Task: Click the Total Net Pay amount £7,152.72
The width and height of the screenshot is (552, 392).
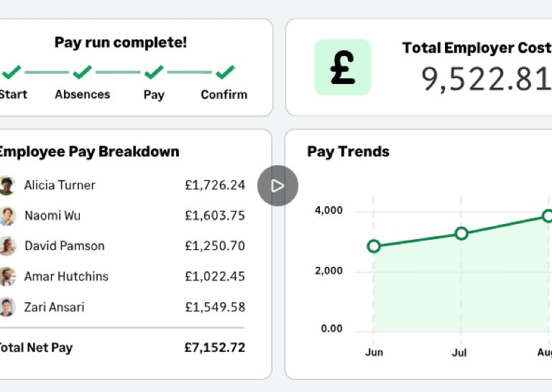Action: 215,347
